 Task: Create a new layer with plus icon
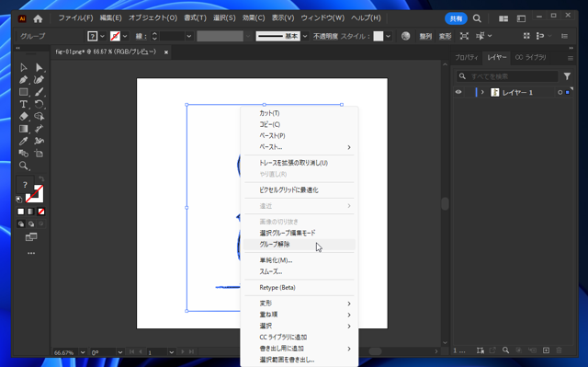click(546, 350)
